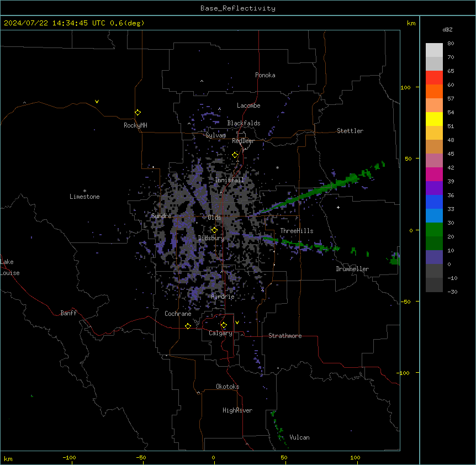Pick the purple 36-39 dBZ legend swatch
This screenshot has width=476, height=465.
coord(434,188)
